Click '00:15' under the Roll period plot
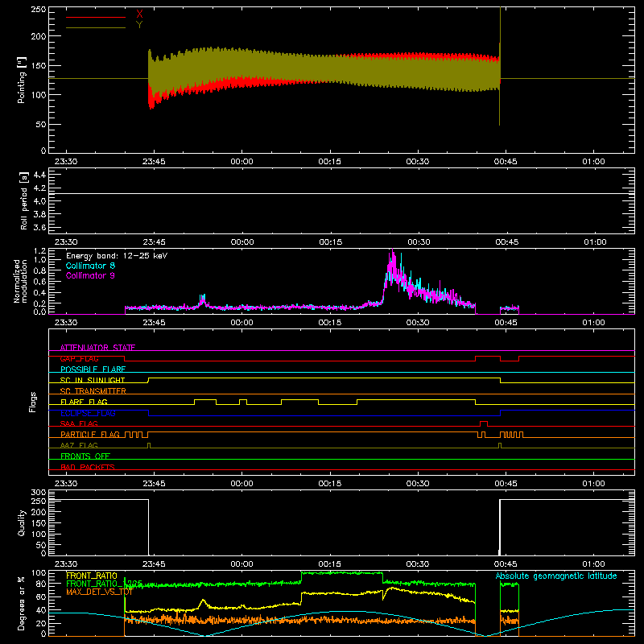Viewport: 644px width, 644px height. 330,242
